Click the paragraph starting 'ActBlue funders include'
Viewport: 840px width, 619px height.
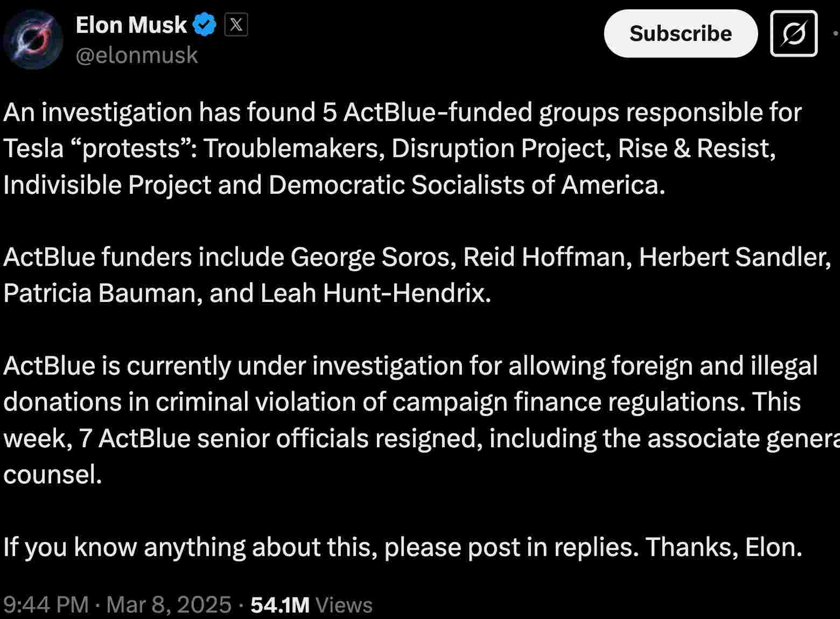[417, 275]
